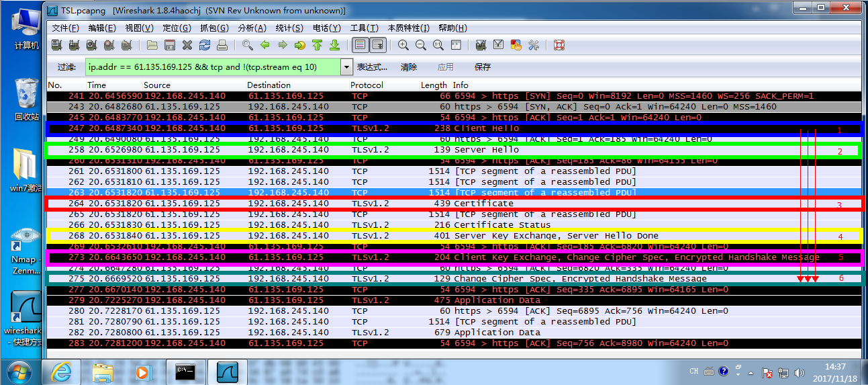Open Windows Explorer from taskbar

(103, 371)
